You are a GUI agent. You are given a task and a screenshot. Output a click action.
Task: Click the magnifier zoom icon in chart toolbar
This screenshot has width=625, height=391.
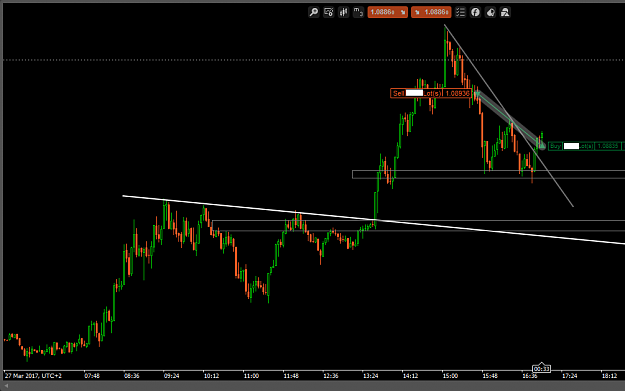(x=314, y=12)
